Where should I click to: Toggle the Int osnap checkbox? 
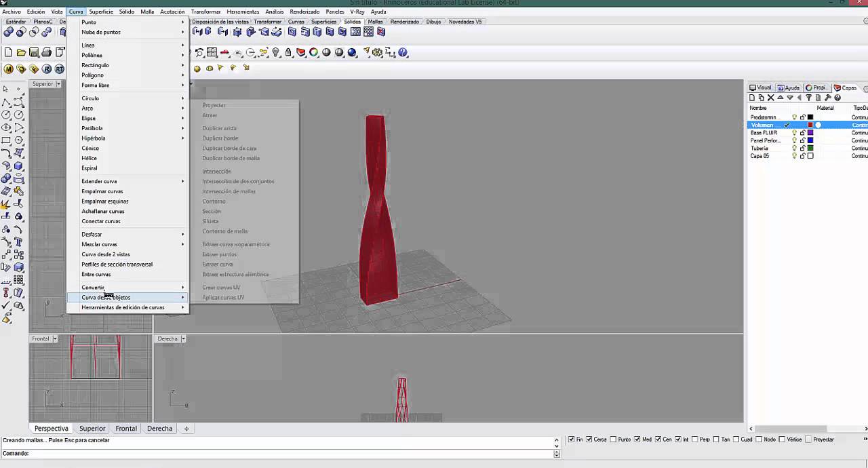point(678,440)
